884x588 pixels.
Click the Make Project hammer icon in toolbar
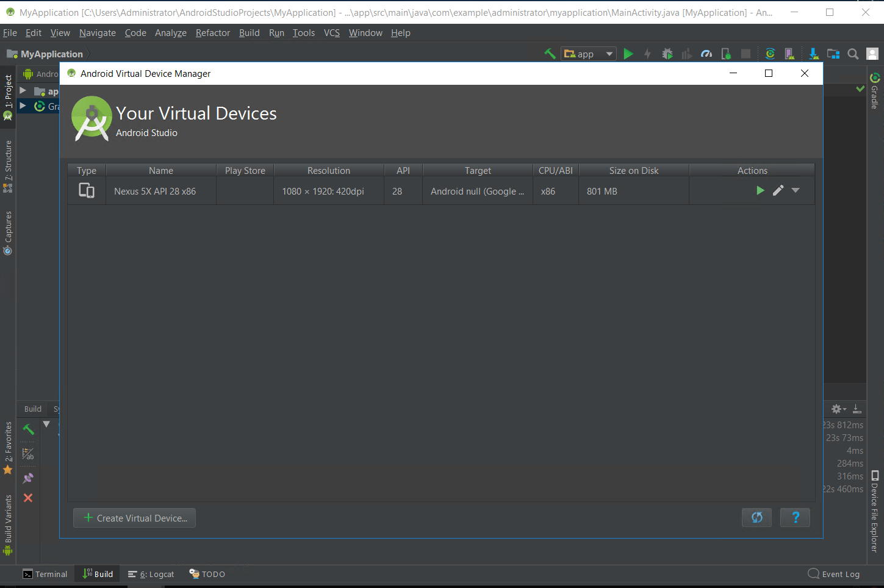pyautogui.click(x=550, y=54)
